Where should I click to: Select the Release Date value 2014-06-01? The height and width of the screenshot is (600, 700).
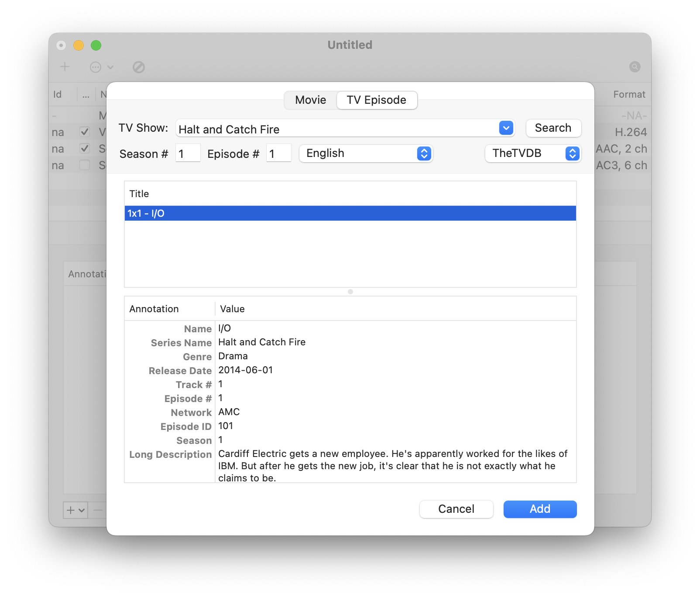point(246,370)
